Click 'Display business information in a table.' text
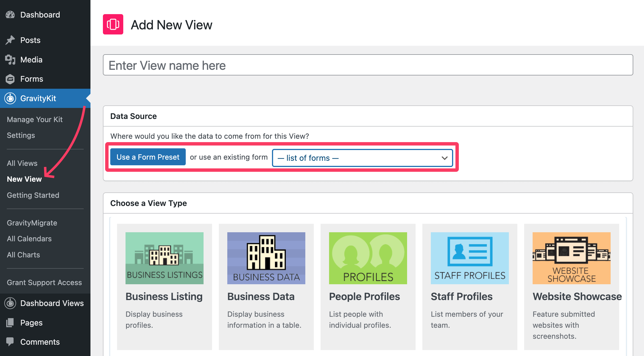 pyautogui.click(x=264, y=320)
